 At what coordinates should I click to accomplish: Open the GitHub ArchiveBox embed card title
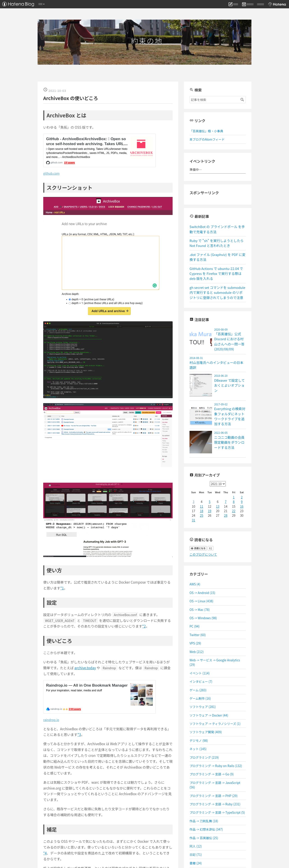pyautogui.click(x=87, y=141)
